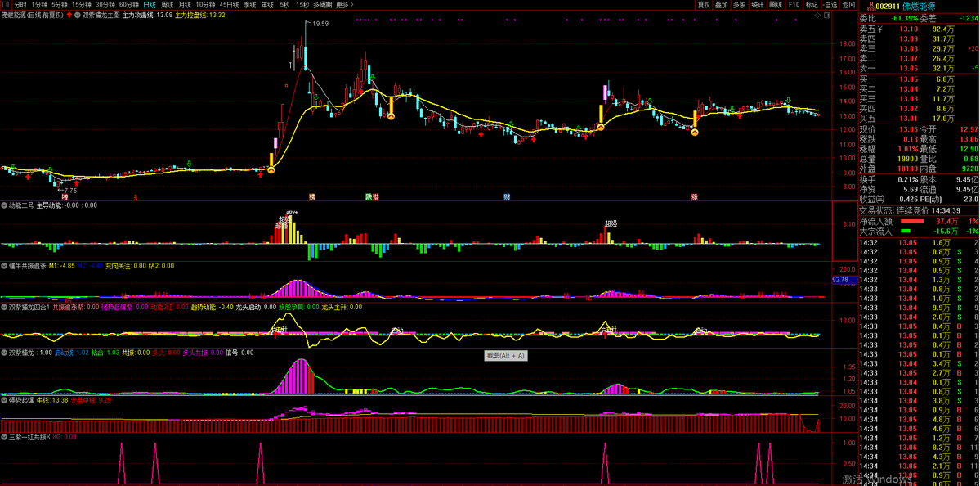Add stock via 自选 button

pos(830,4)
